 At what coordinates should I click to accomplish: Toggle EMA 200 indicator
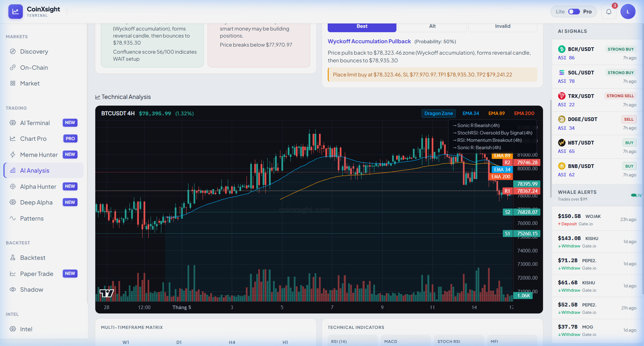point(524,113)
